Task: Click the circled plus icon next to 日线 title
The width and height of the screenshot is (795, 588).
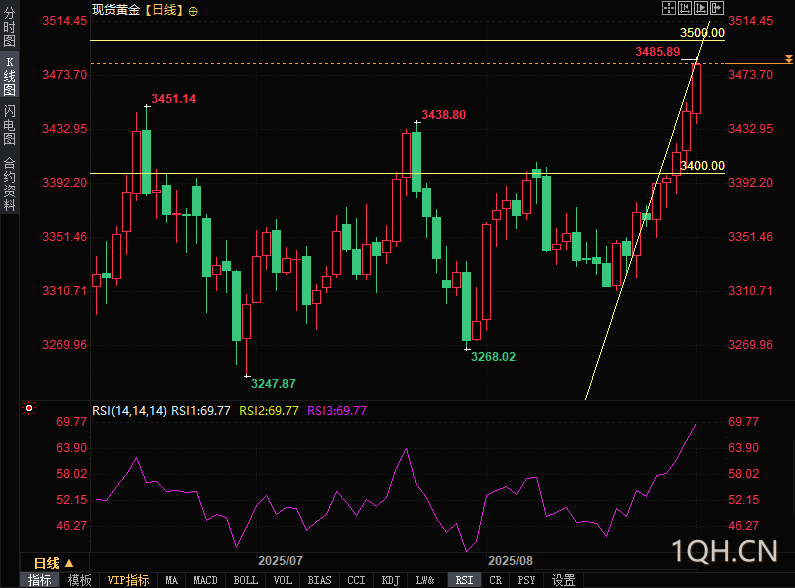Action: (x=193, y=12)
